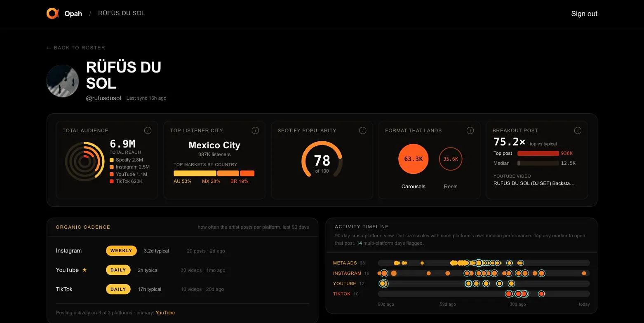Image resolution: width=644 pixels, height=323 pixels.
Task: Click the star icon beside YouTube cadence row
Action: [x=85, y=270]
